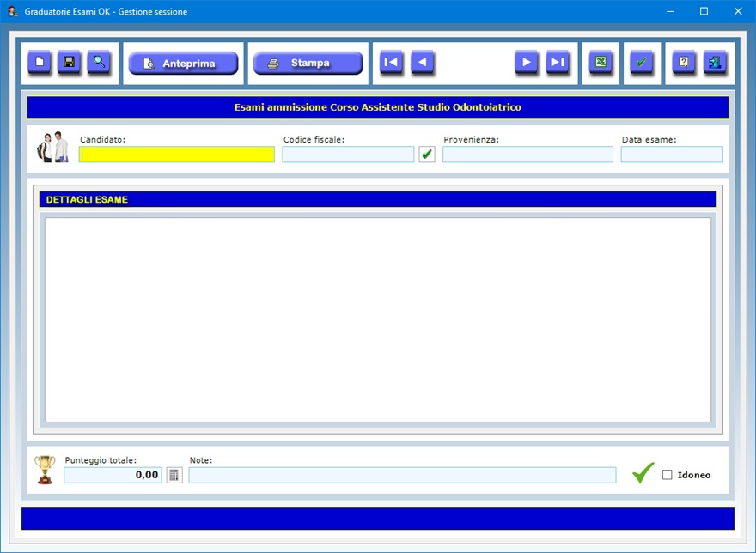
Task: Focus the yellow Candidato field
Action: point(177,155)
